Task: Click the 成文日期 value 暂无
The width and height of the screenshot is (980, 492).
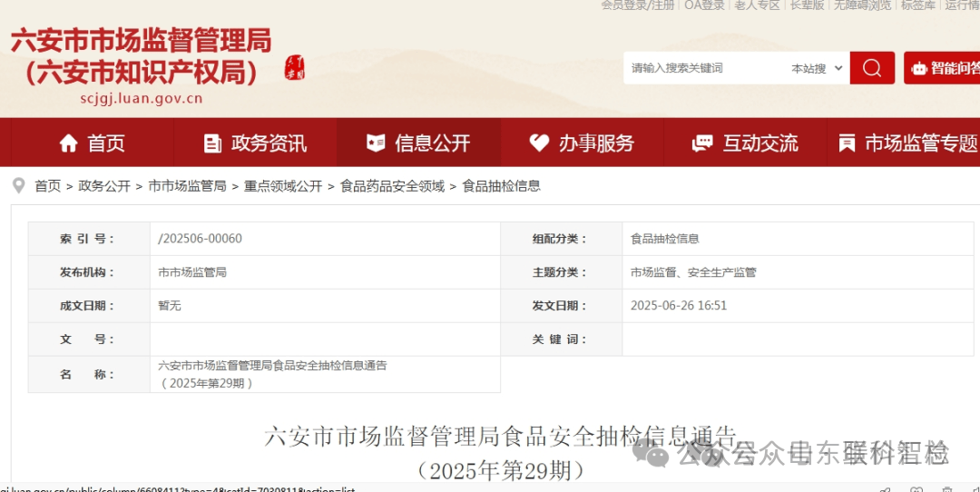Action: (170, 305)
